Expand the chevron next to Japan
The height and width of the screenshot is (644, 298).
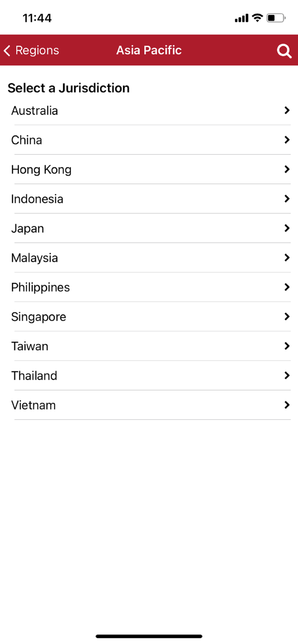[x=286, y=228]
